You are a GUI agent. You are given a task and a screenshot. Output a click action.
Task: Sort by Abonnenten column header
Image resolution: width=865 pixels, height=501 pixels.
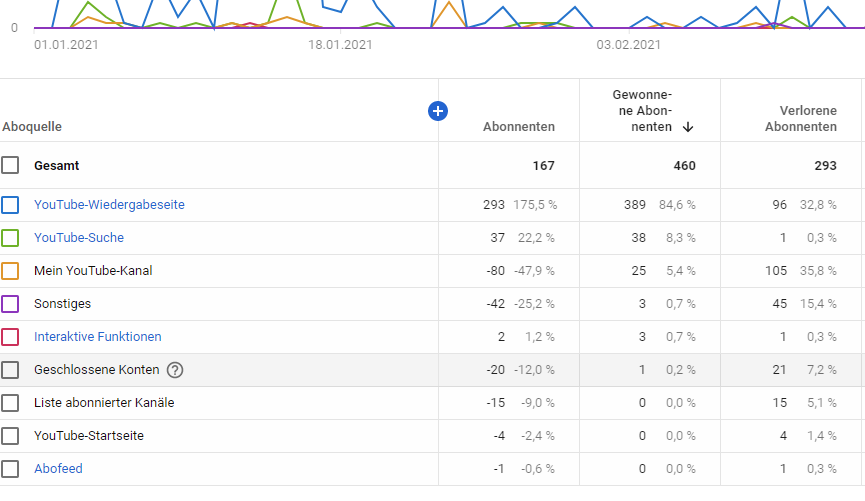tap(518, 127)
